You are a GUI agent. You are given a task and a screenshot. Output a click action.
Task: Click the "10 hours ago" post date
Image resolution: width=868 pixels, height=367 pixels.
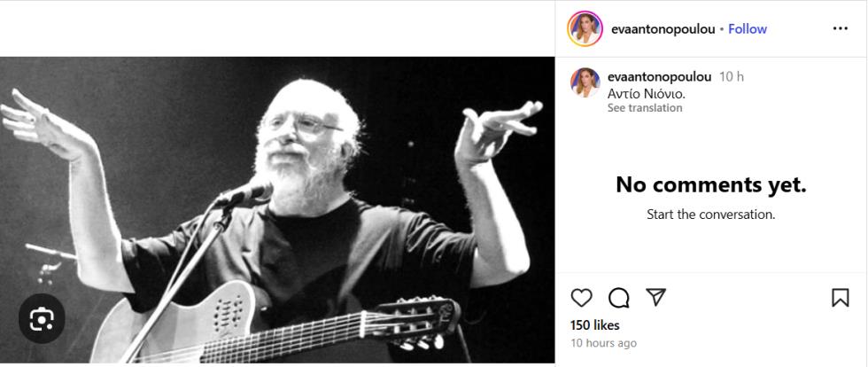click(x=603, y=343)
